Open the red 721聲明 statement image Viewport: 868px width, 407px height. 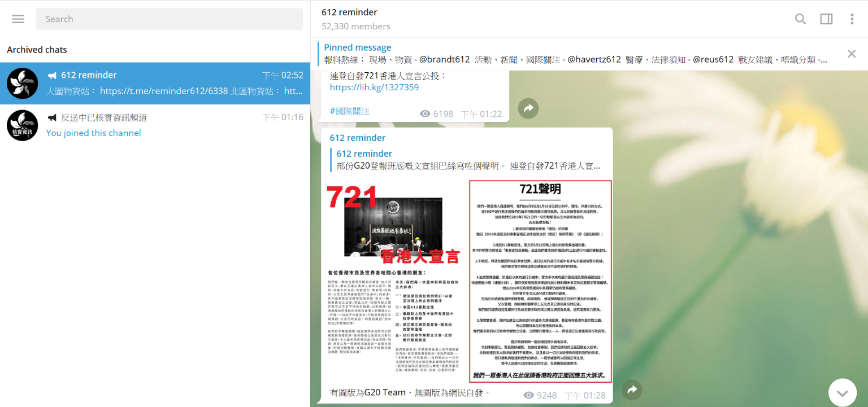coord(540,281)
